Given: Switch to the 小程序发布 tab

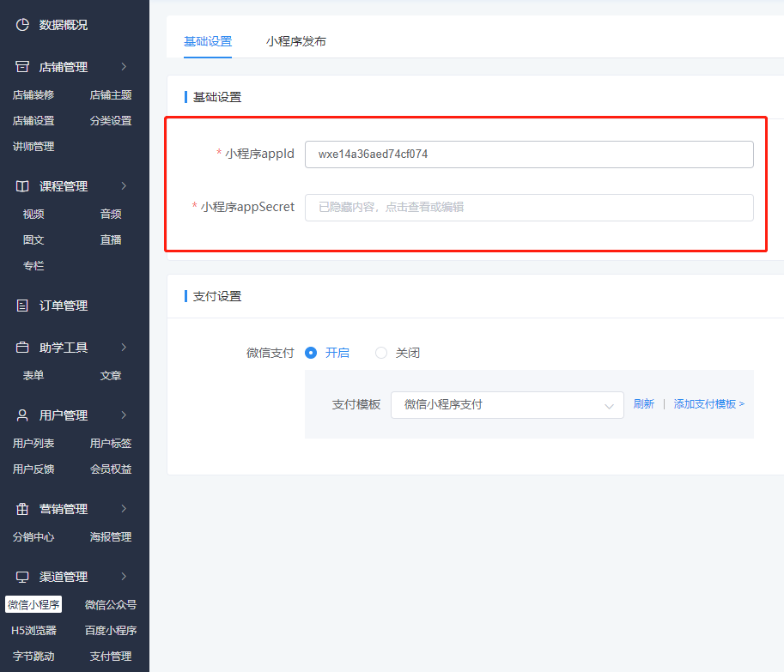Looking at the screenshot, I should [296, 41].
